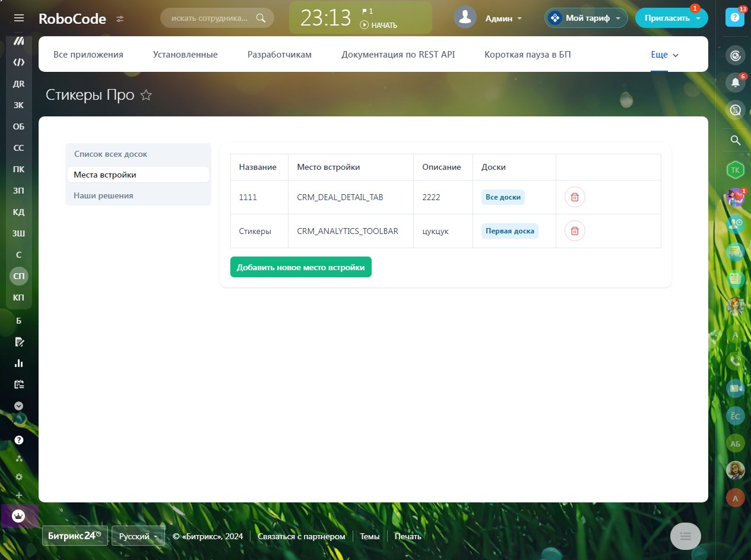The width and height of the screenshot is (751, 560).
Task: Open Связаться с партнером link
Action: click(x=301, y=536)
